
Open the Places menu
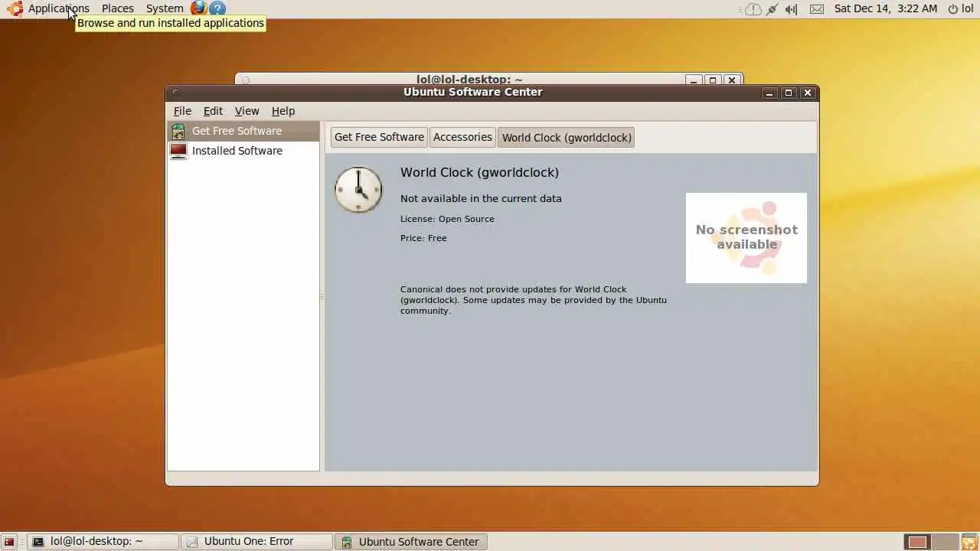pos(117,8)
